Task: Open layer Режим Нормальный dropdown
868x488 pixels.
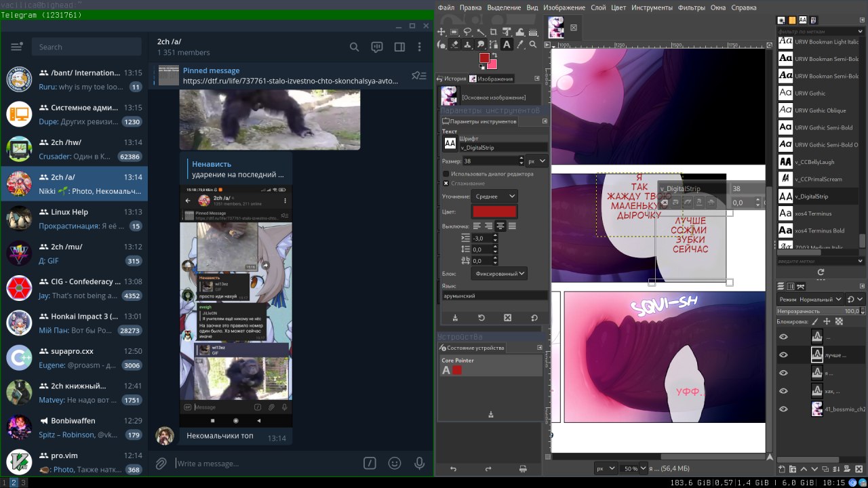Action: [x=810, y=299]
